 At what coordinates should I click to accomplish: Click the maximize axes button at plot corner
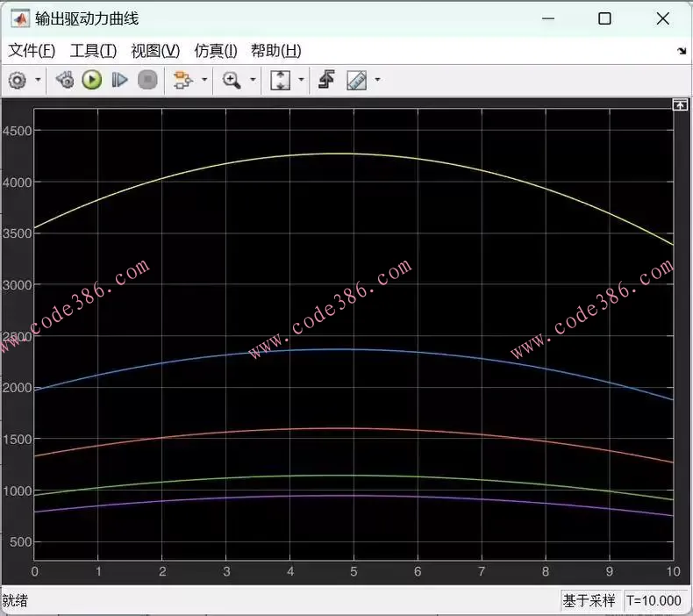tap(680, 104)
